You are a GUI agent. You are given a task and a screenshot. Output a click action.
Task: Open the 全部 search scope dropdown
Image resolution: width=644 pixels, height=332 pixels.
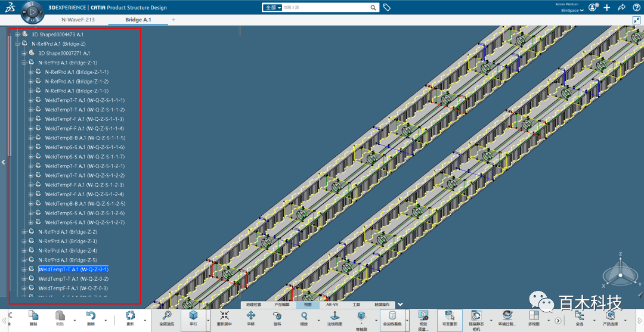point(272,8)
